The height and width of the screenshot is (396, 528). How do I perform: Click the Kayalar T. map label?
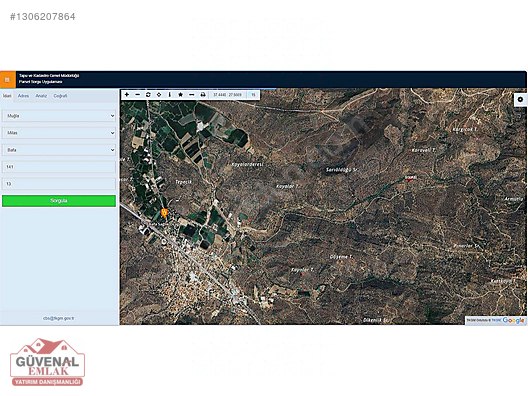coord(286,186)
